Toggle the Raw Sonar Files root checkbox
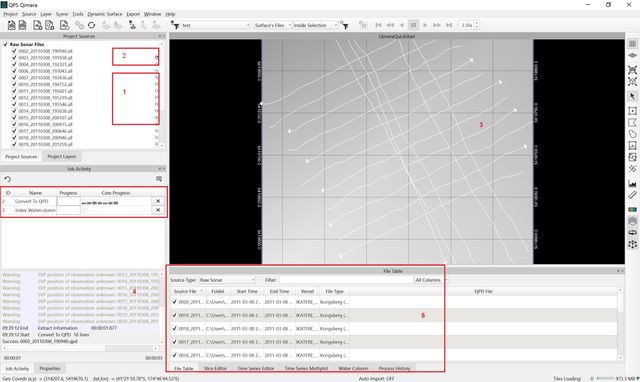The image size is (640, 382). click(6, 44)
